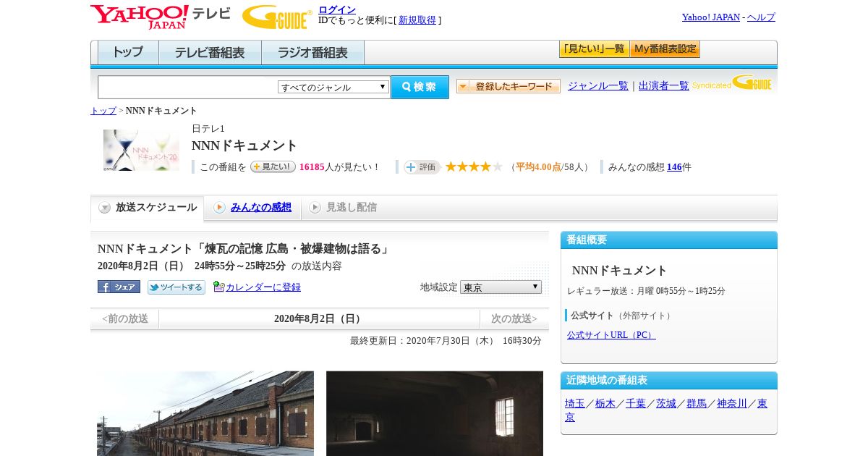Image resolution: width=868 pixels, height=456 pixels.
Task: Tweet the program with ツイートする button
Action: tap(176, 287)
